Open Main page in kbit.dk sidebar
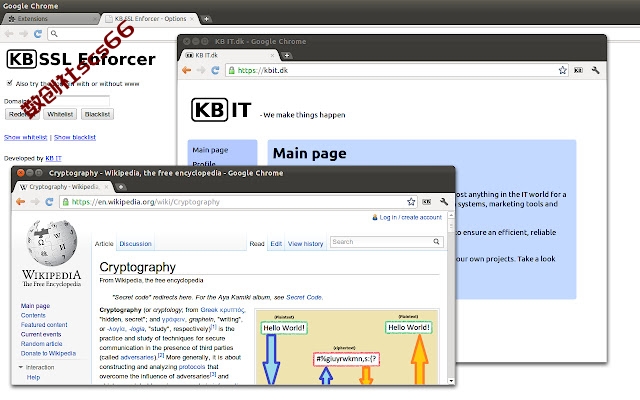The image size is (640, 400). pyautogui.click(x=210, y=150)
